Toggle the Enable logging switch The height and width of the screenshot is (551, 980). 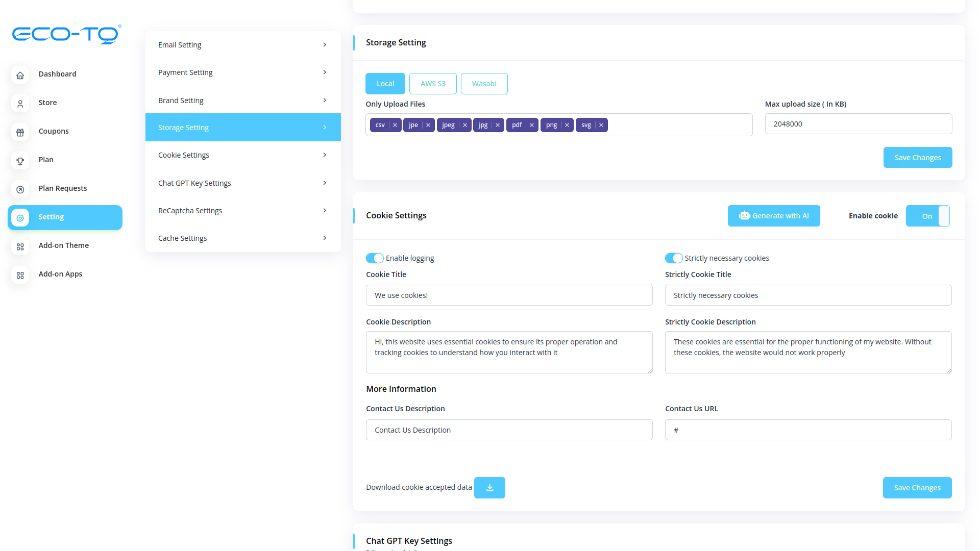coord(374,258)
